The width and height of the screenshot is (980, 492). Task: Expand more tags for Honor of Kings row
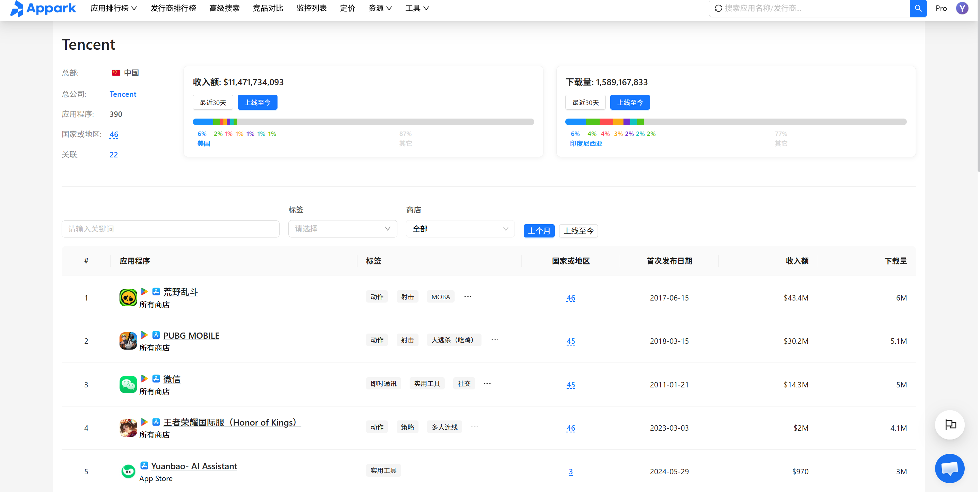coord(474,427)
